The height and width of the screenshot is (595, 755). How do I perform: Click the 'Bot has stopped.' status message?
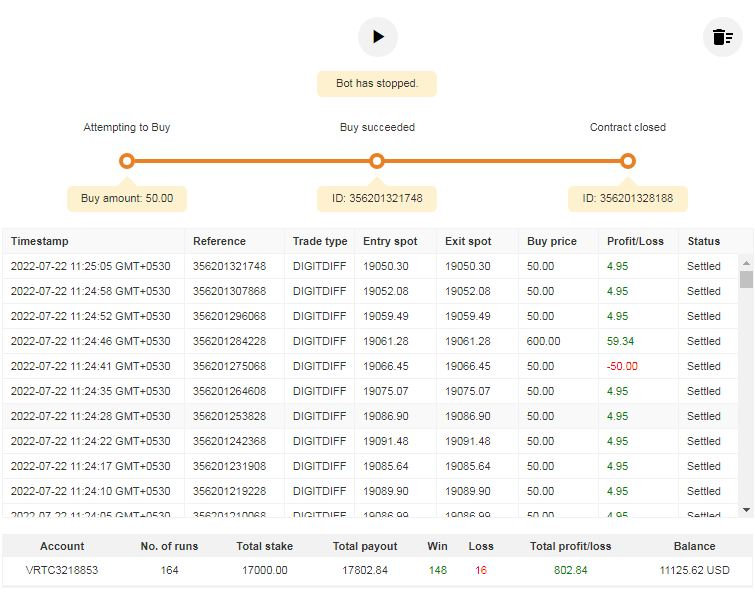377,83
